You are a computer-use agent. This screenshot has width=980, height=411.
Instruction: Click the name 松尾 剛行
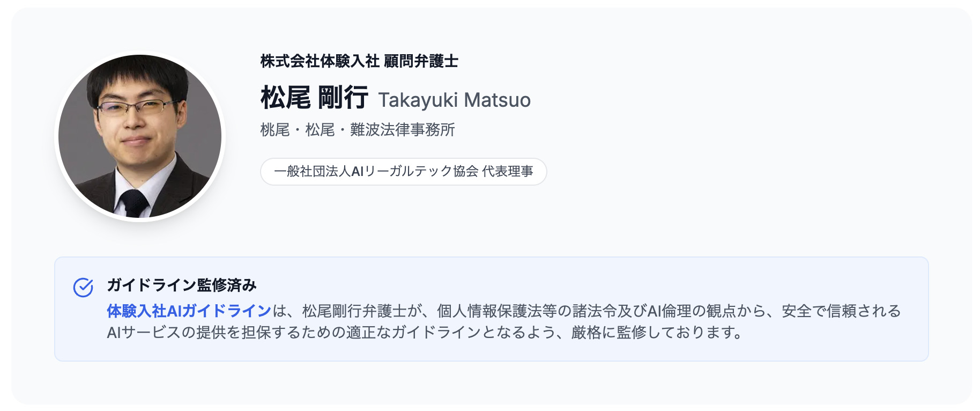tap(314, 98)
